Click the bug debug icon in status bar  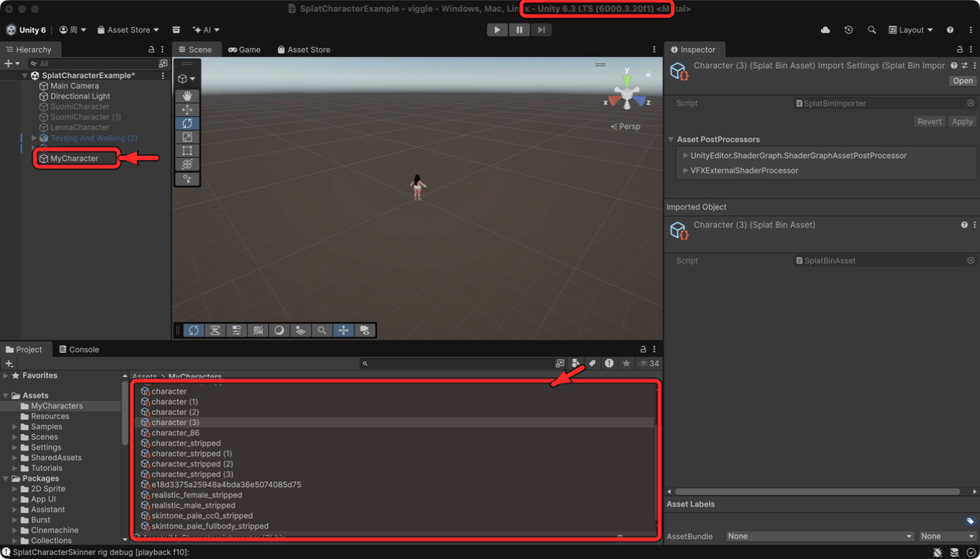[x=938, y=552]
